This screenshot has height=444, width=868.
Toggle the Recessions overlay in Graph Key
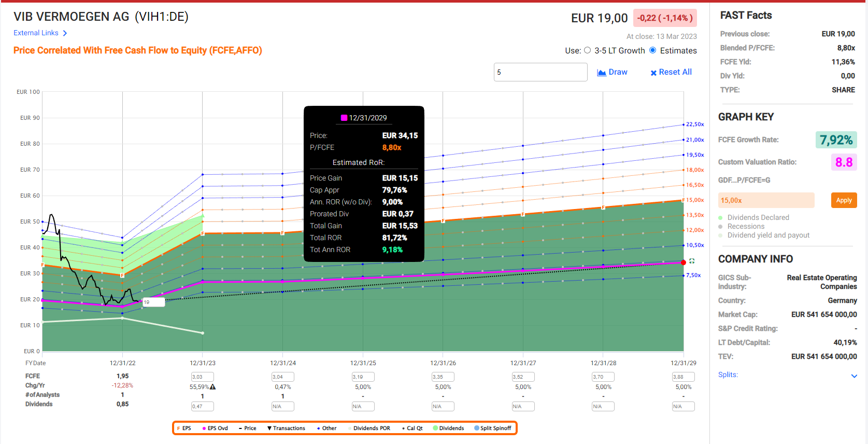click(x=720, y=227)
